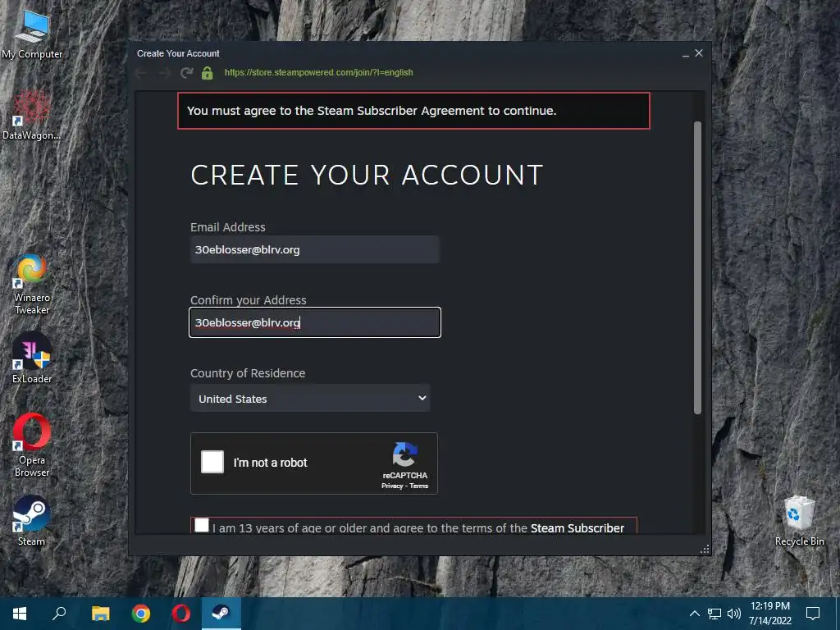This screenshot has width=840, height=630.
Task: Select the Steam taskbar button
Action: pos(221,614)
